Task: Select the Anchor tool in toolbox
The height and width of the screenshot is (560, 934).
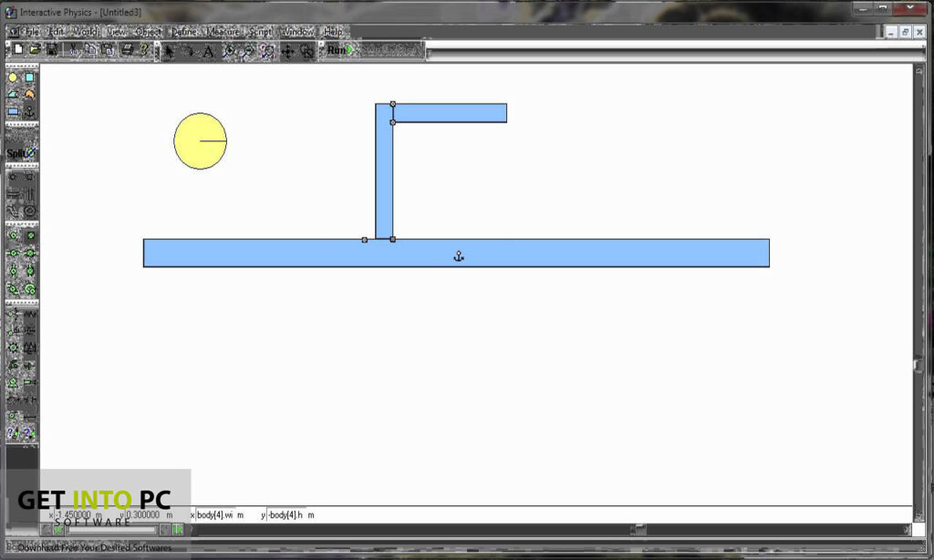Action: [x=30, y=111]
